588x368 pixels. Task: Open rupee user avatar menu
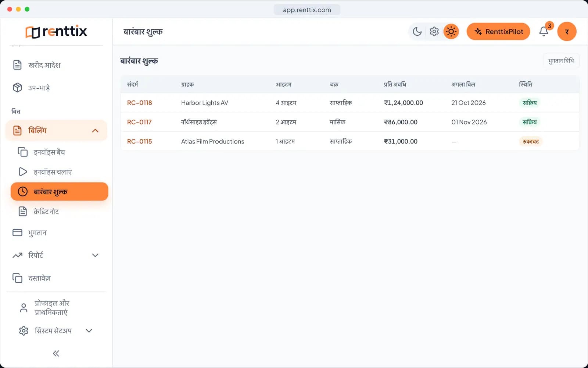click(x=567, y=32)
